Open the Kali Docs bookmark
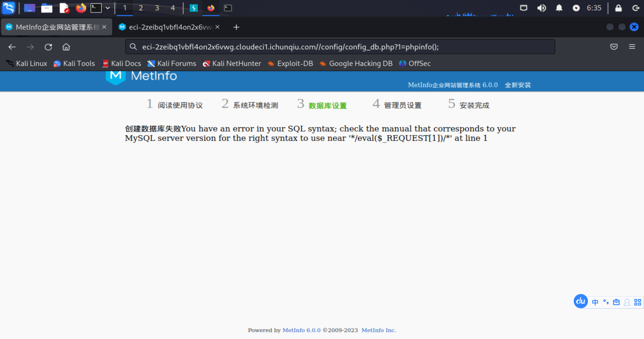Viewport: 644px width, 339px height. (122, 64)
